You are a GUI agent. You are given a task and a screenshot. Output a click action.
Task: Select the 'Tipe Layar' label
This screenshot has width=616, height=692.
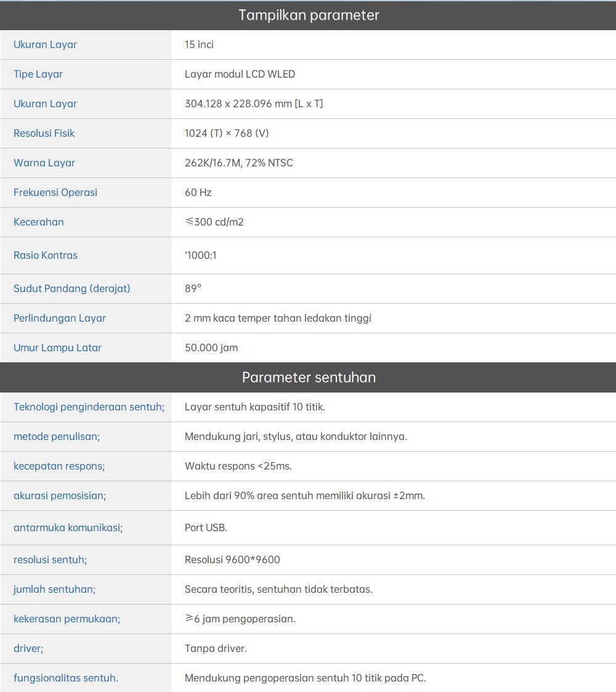click(x=38, y=74)
